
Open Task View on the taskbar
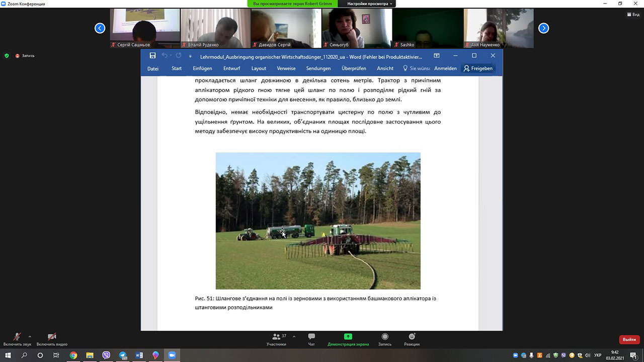tap(56, 355)
